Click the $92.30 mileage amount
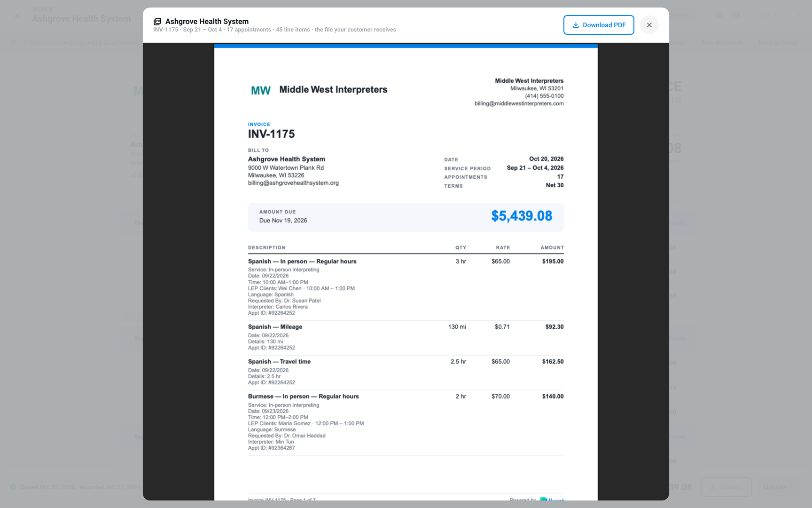812x508 pixels. 554,327
